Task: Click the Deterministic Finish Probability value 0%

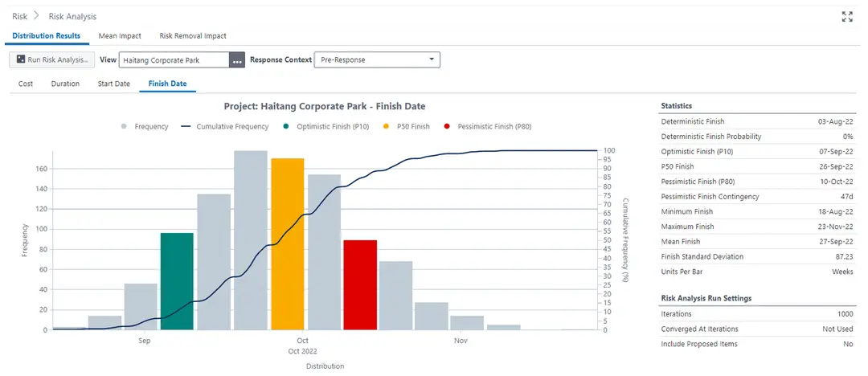Action: click(x=848, y=137)
